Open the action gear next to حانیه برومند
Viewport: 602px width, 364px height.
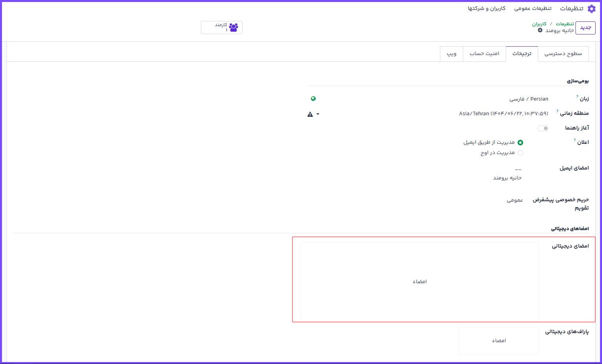click(540, 30)
